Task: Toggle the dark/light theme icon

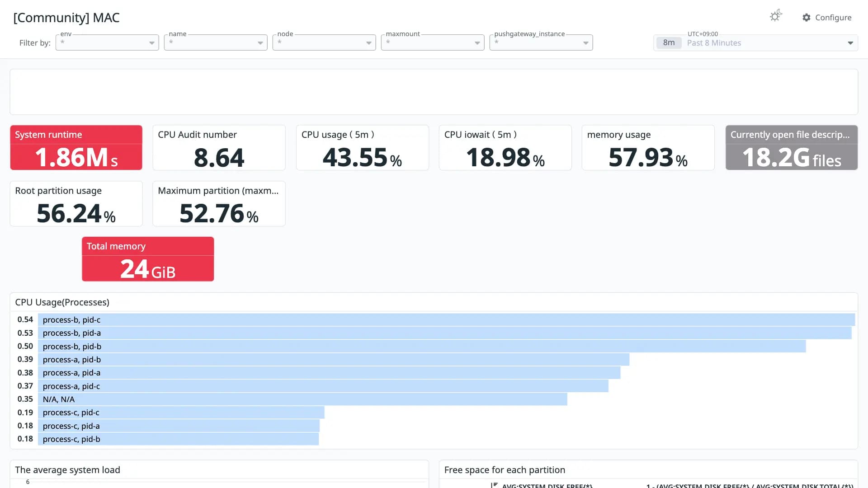Action: click(x=776, y=16)
